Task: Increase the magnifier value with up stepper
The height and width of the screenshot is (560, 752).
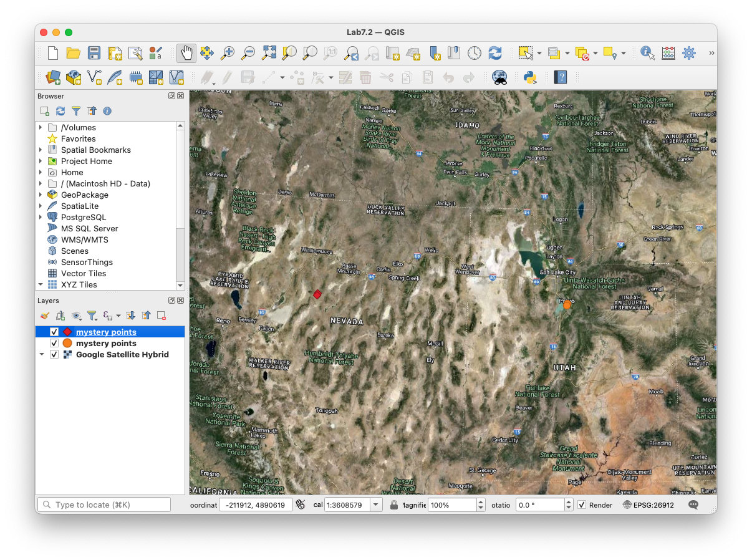Action: 481,501
